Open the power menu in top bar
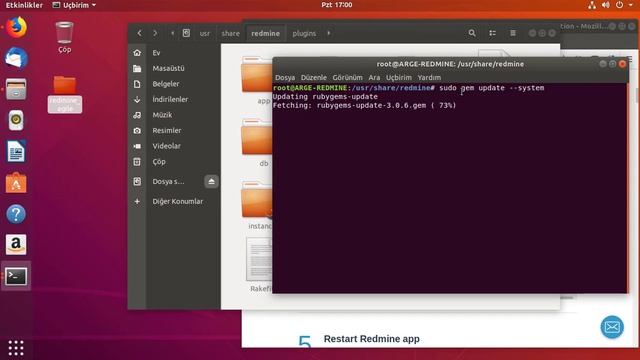 [x=620, y=5]
